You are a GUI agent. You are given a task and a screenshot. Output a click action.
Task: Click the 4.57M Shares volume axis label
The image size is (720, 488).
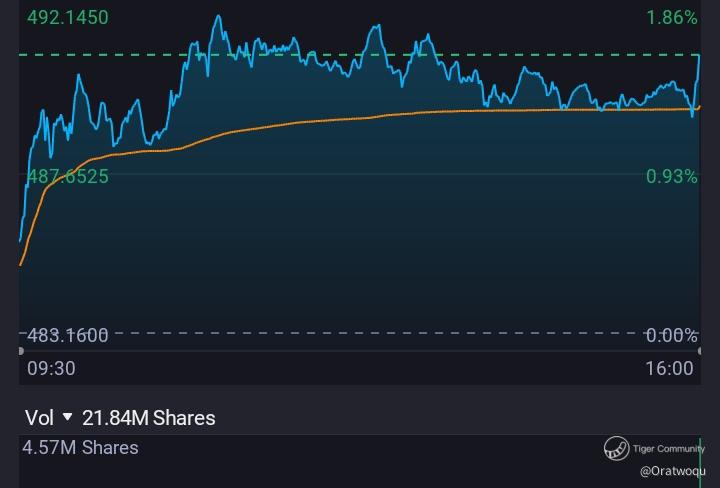(80, 448)
